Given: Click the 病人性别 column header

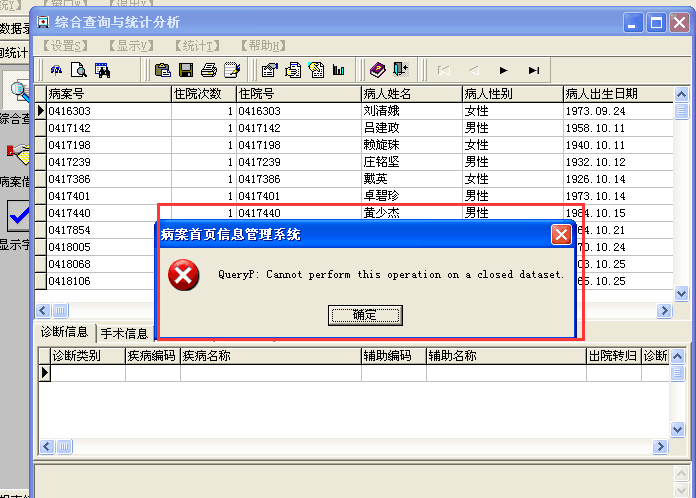Looking at the screenshot, I should (x=512, y=94).
